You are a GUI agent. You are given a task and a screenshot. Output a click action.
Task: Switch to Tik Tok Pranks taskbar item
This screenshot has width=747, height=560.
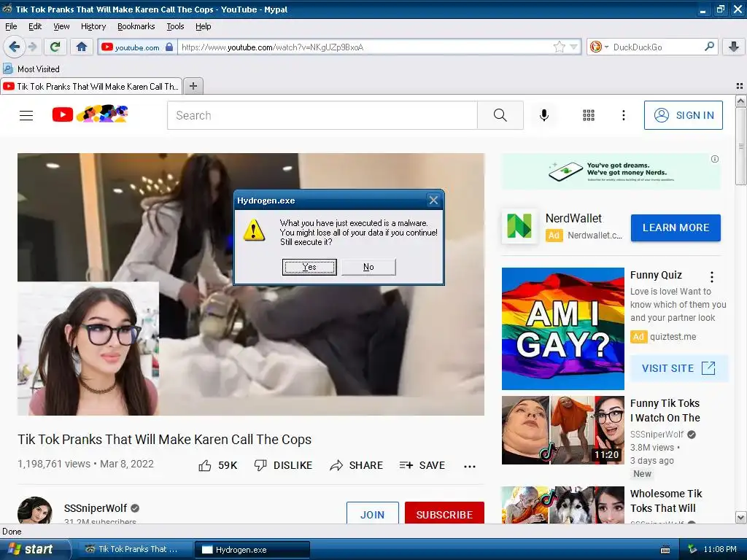pyautogui.click(x=134, y=550)
